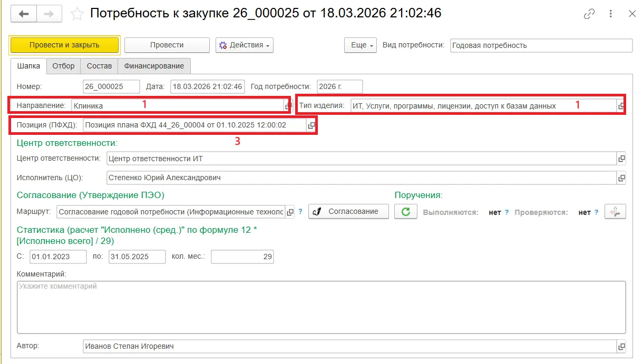Add document to favorites with star icon
This screenshot has height=364, width=643.
(77, 14)
